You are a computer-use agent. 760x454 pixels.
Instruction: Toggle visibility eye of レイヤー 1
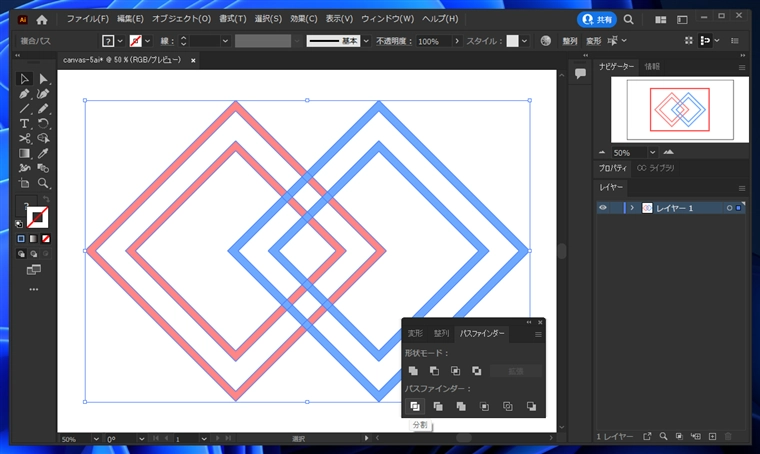pos(602,208)
